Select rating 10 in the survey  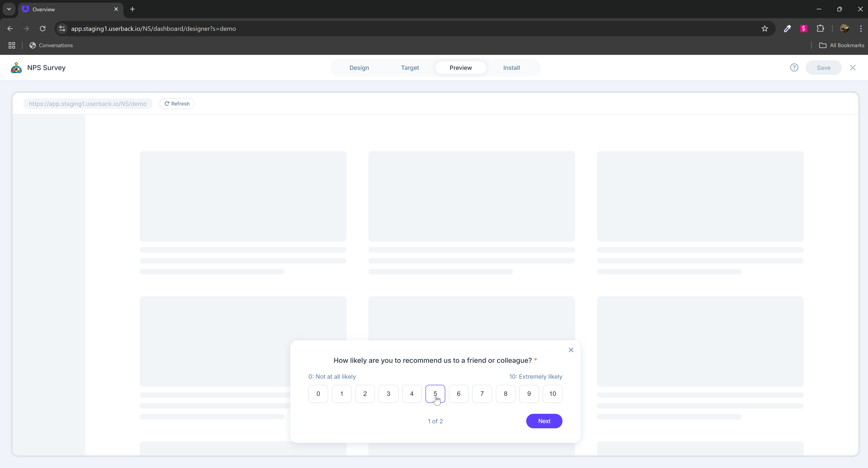(x=552, y=394)
